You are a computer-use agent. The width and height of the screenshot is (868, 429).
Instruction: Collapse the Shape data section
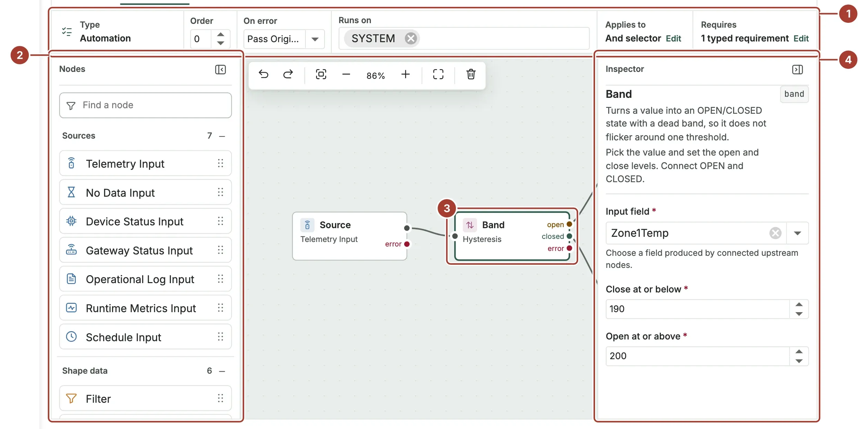pyautogui.click(x=222, y=371)
